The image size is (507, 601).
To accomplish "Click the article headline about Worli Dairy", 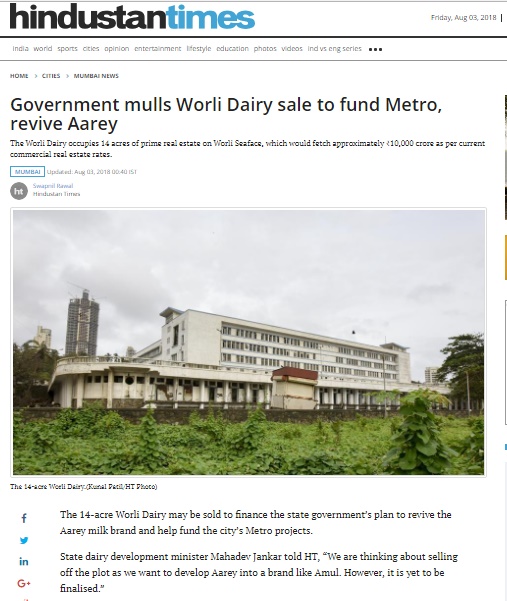I will (x=226, y=114).
